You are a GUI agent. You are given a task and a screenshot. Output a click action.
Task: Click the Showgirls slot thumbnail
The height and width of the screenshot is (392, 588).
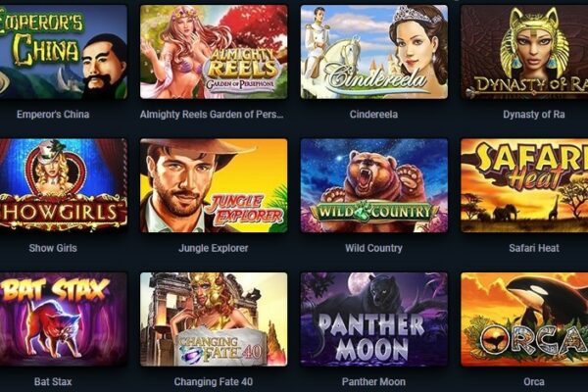point(64,185)
